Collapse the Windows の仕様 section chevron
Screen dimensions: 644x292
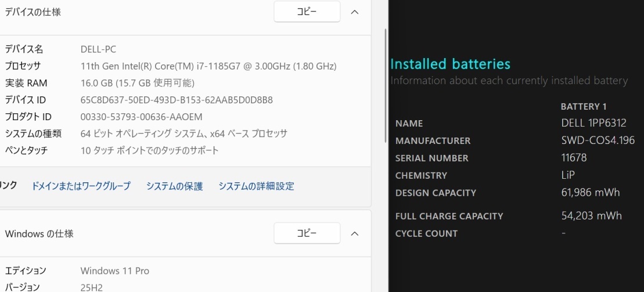[x=355, y=233]
